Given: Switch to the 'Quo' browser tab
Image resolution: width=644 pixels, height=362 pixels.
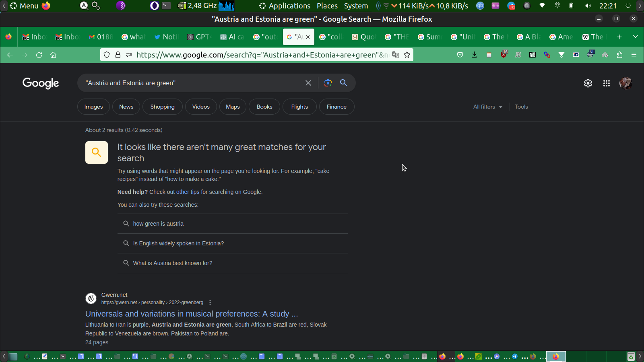Looking at the screenshot, I should point(363,37).
